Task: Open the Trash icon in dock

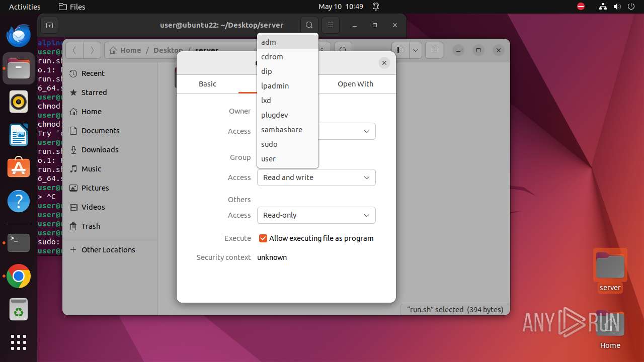Action: coord(19,309)
